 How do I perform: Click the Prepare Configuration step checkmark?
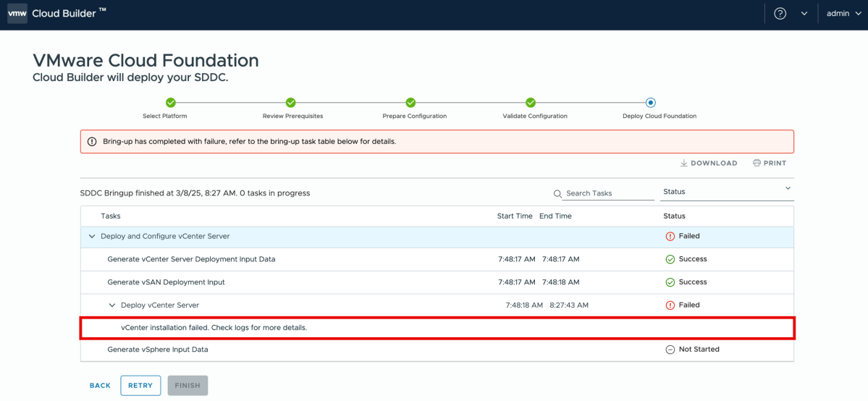tap(410, 103)
